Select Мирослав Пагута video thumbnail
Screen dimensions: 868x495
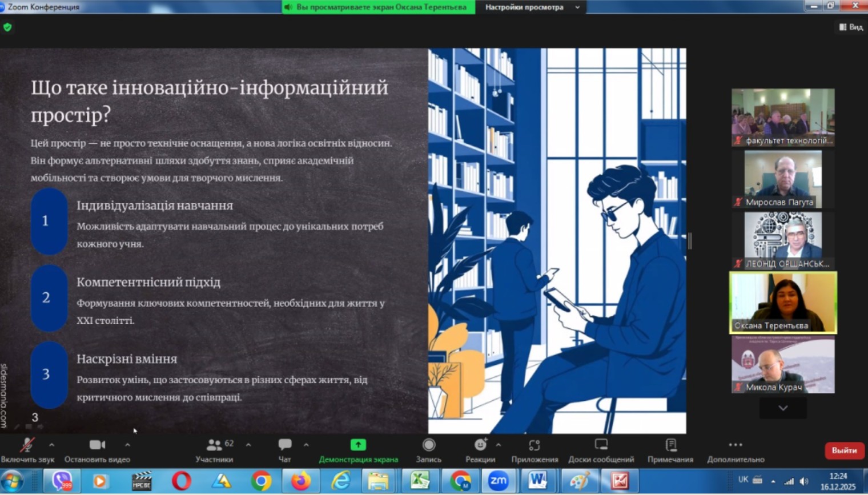click(783, 179)
